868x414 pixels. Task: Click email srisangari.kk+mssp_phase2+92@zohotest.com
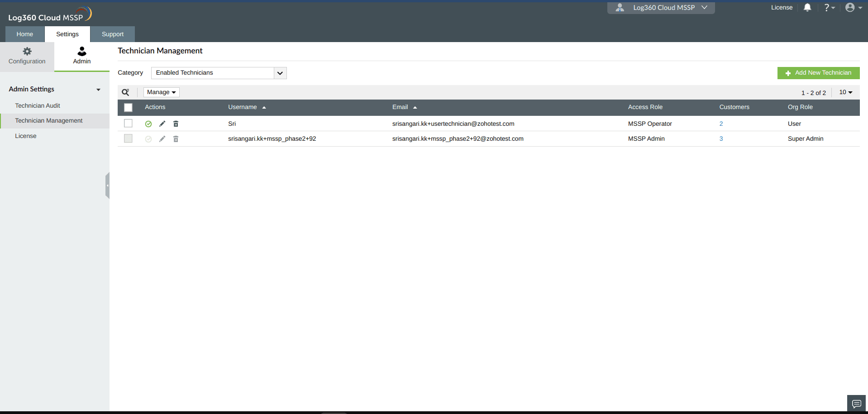point(458,138)
